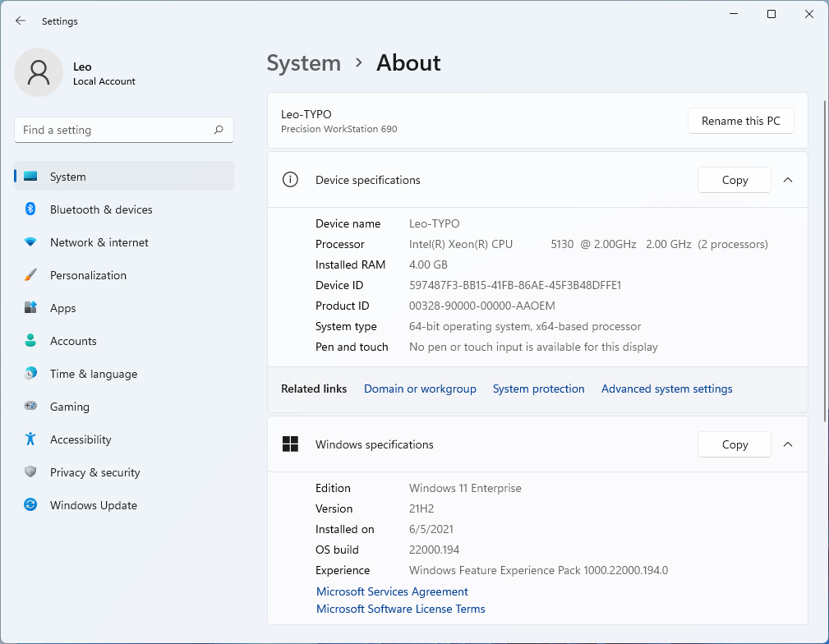Go to Network & internet
The height and width of the screenshot is (644, 829).
click(x=124, y=242)
